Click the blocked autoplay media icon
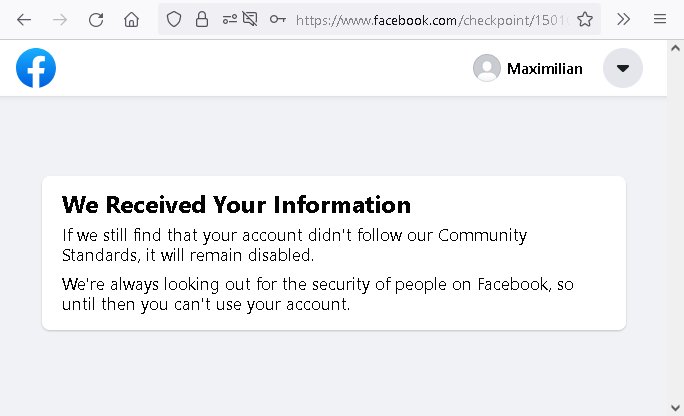Image resolution: width=684 pixels, height=416 pixels. tap(250, 19)
